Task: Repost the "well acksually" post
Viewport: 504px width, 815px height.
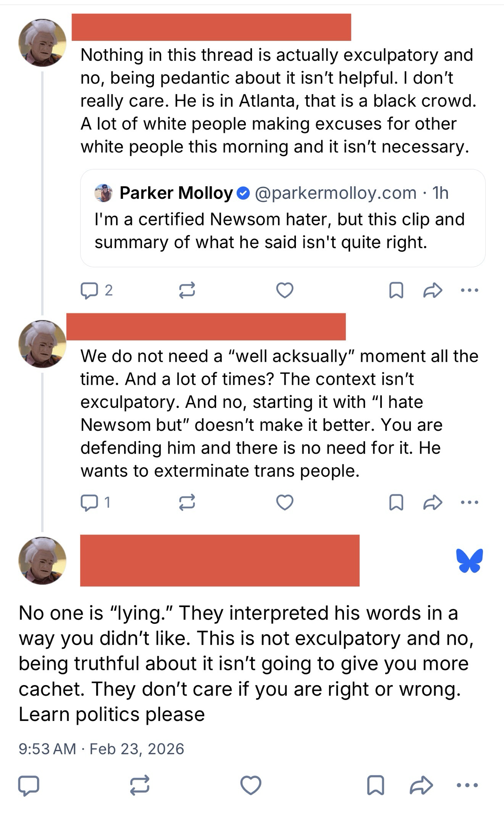Action: click(x=187, y=502)
